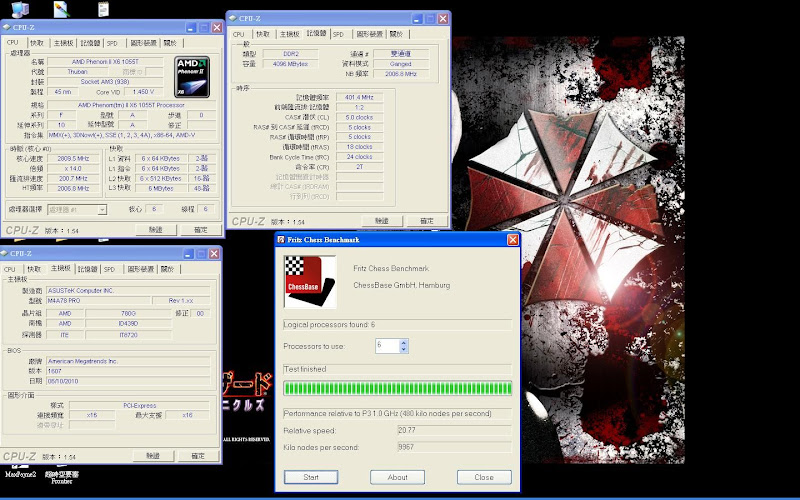Click title bar icon of CPU-Z mainboard window

pos(5,253)
